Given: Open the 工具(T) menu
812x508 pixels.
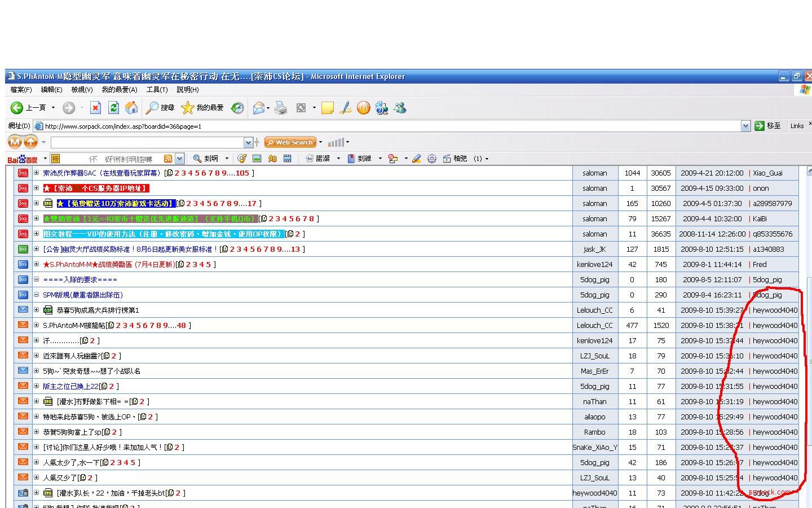Looking at the screenshot, I should 157,90.
